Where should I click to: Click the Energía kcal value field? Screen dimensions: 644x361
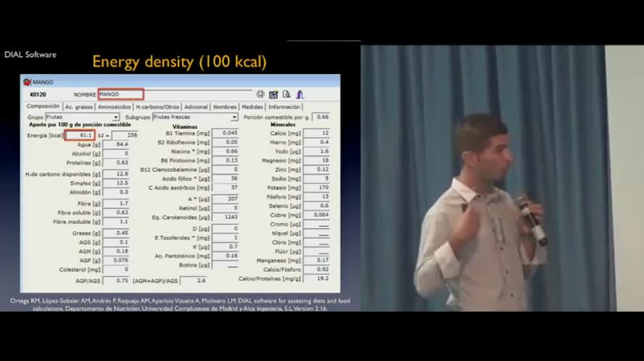pyautogui.click(x=80, y=135)
